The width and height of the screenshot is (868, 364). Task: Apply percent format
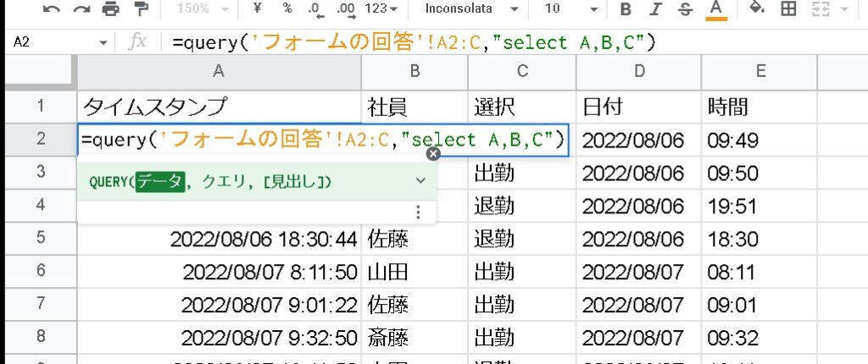pos(287,9)
